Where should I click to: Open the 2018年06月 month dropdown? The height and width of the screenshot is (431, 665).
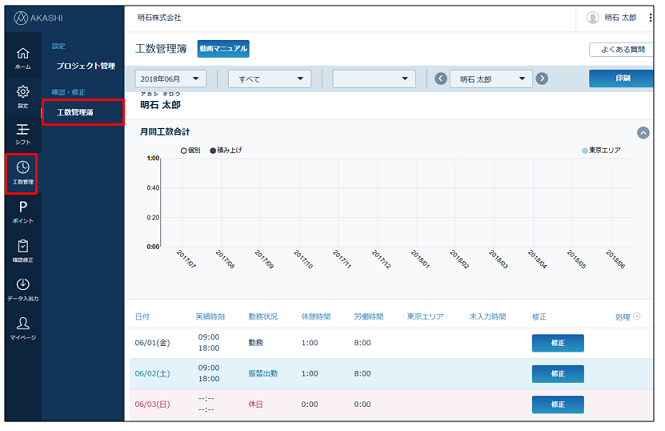[169, 79]
